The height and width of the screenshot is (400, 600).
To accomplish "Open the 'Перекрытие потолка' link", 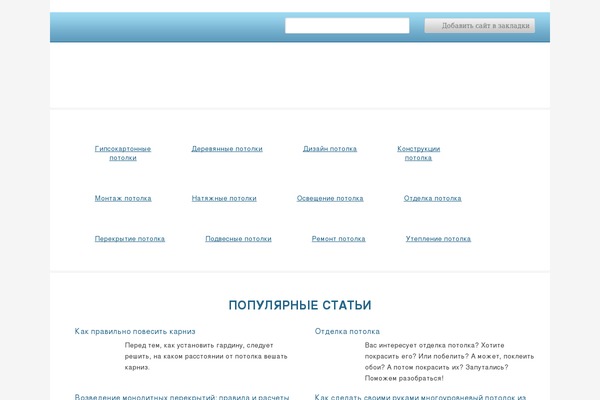I will [130, 239].
